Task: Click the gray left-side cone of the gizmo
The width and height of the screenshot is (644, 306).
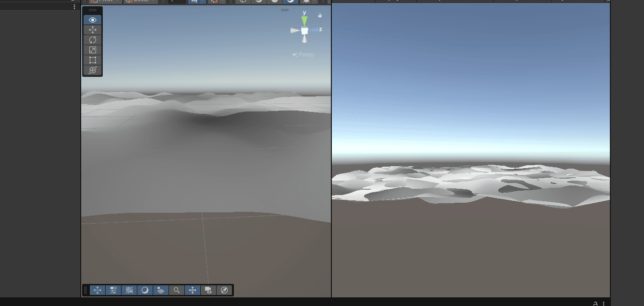Action: click(295, 30)
